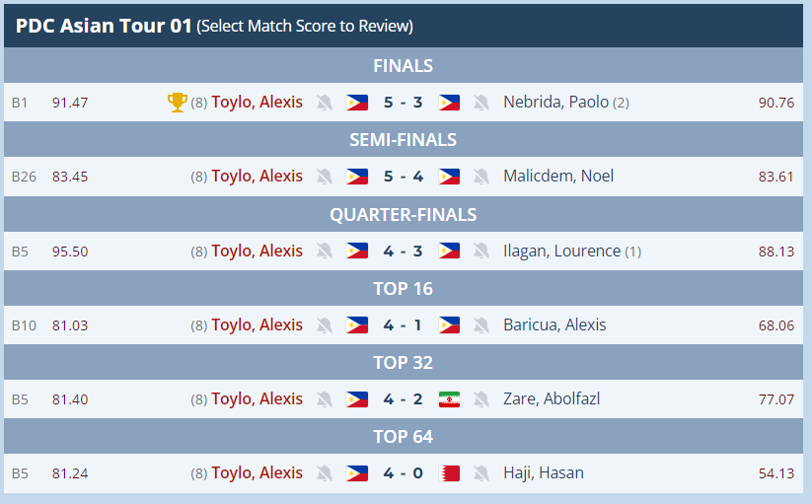Toggle notification bell for Nebrida, Paolo
Screen dimensions: 812x504
point(481,103)
